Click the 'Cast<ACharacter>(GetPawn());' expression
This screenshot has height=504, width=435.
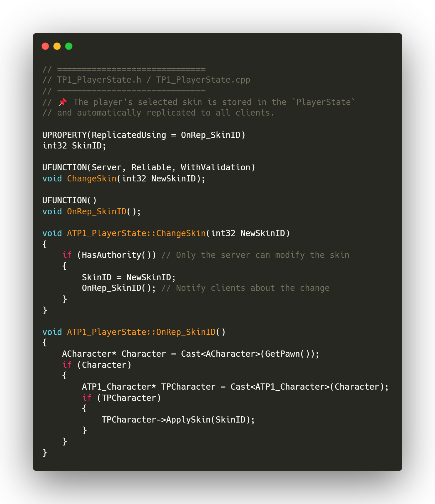[x=250, y=354]
